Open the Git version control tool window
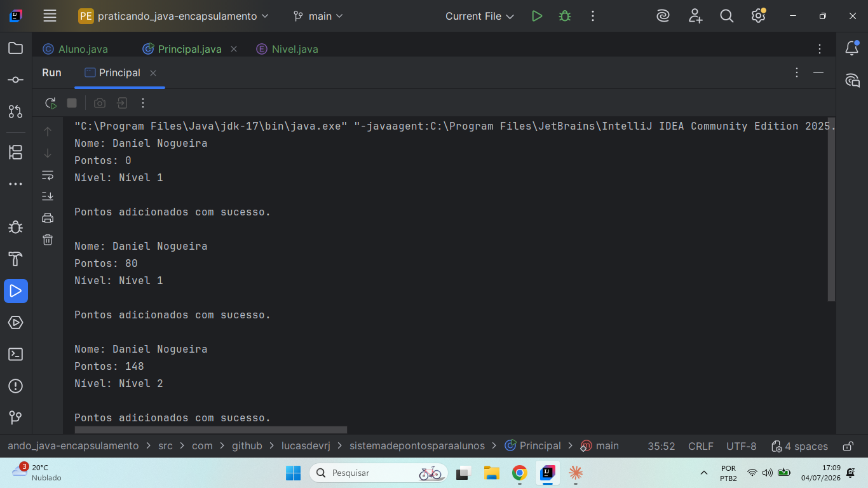 (16, 418)
